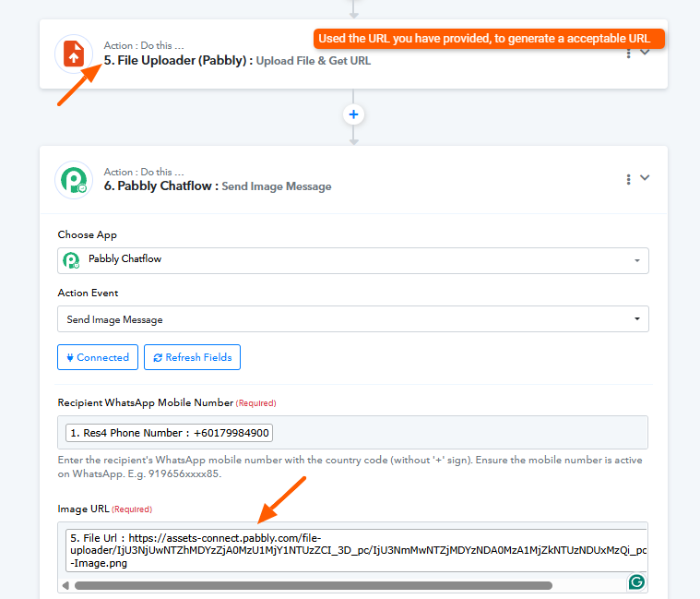700x599 pixels.
Task: Open three-dot menu for Pabbly Chatflow step
Action: click(628, 179)
